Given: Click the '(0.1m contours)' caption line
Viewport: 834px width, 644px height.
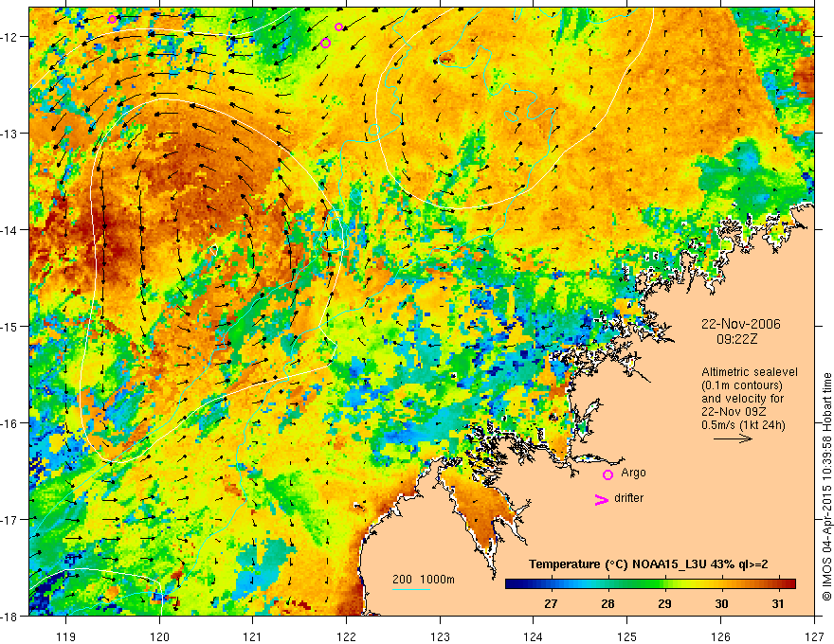Looking at the screenshot, I should tap(742, 385).
